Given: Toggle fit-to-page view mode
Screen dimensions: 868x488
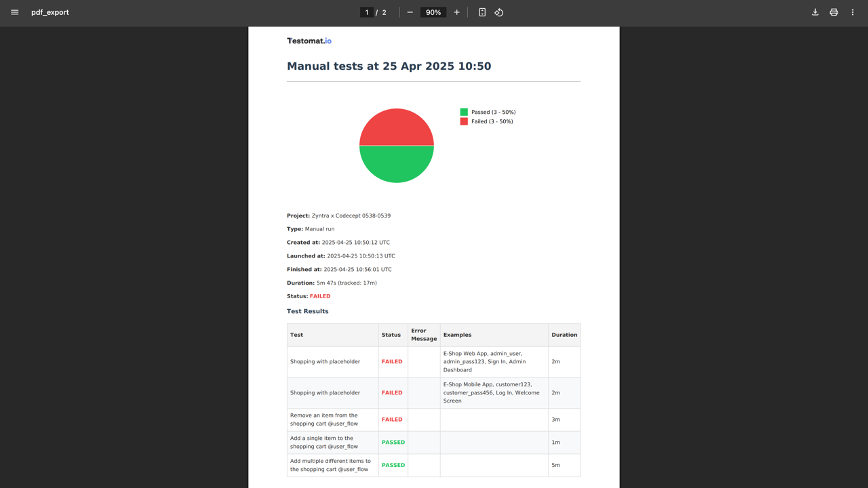Looking at the screenshot, I should (x=481, y=12).
